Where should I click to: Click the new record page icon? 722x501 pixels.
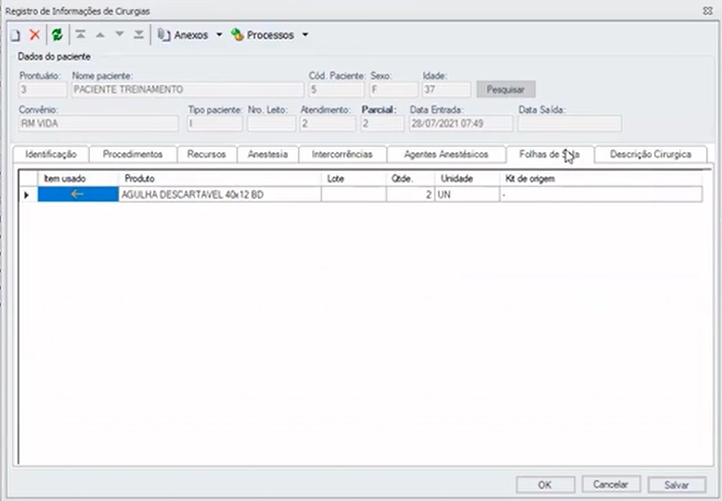point(15,35)
